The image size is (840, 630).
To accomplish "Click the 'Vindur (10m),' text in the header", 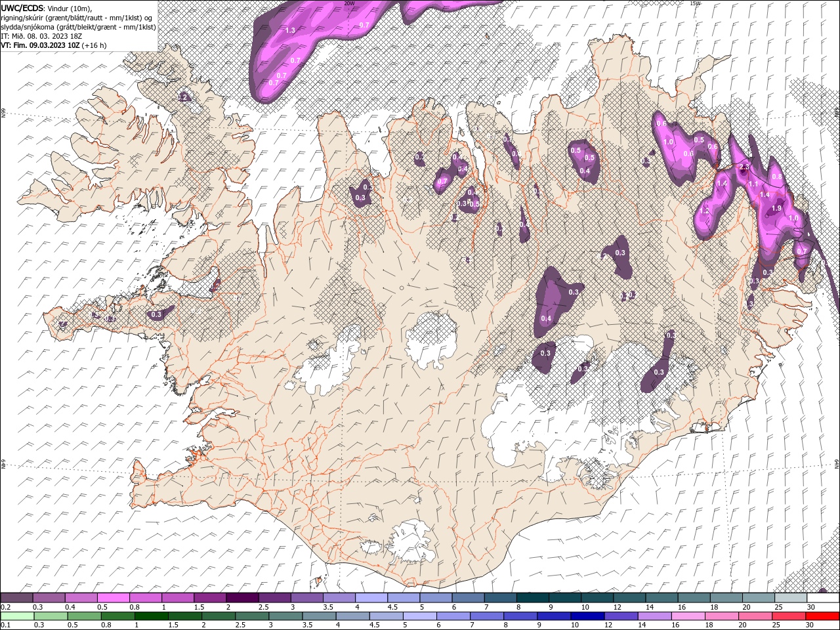I will (x=70, y=8).
